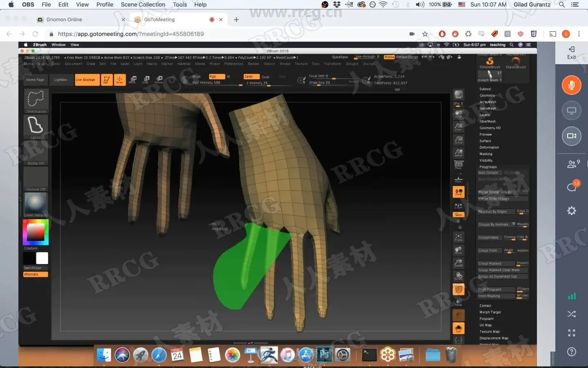Expand the NanoMesh section

pos(488,108)
